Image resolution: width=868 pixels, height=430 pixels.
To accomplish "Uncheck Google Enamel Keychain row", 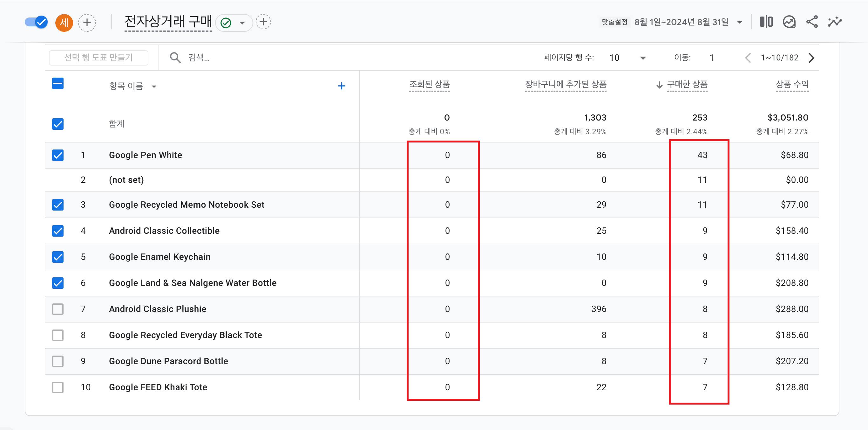I will [58, 257].
